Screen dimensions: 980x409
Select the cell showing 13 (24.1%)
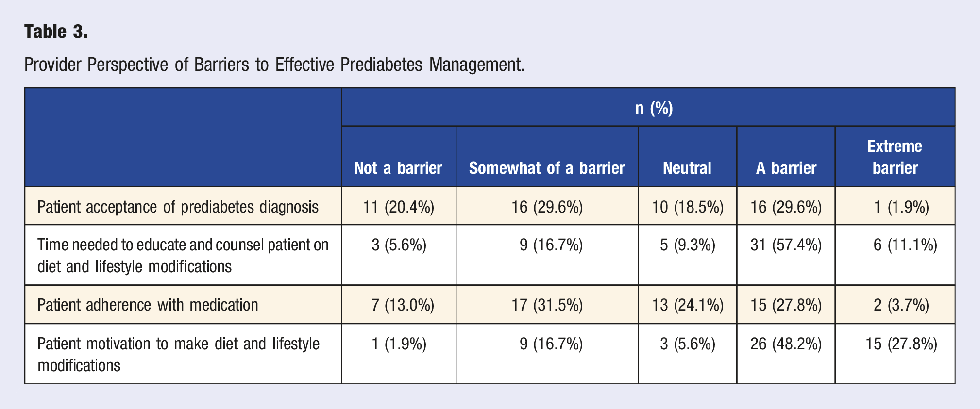[x=688, y=305]
